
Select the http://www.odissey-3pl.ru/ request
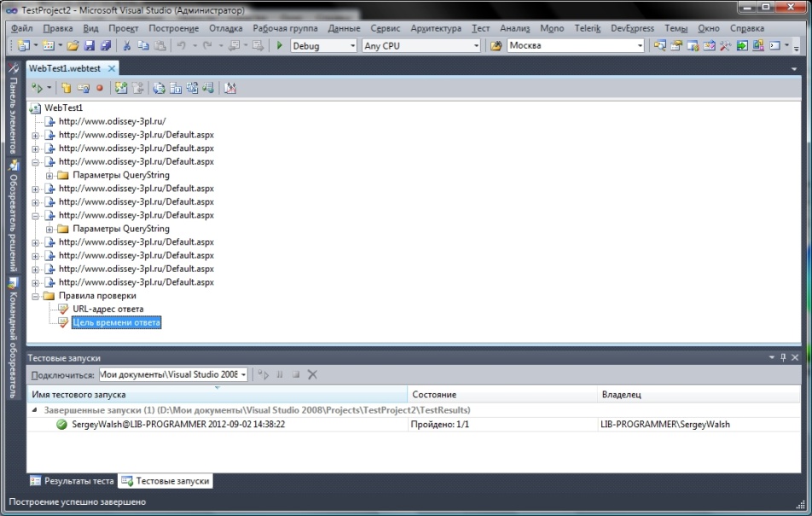(113, 121)
